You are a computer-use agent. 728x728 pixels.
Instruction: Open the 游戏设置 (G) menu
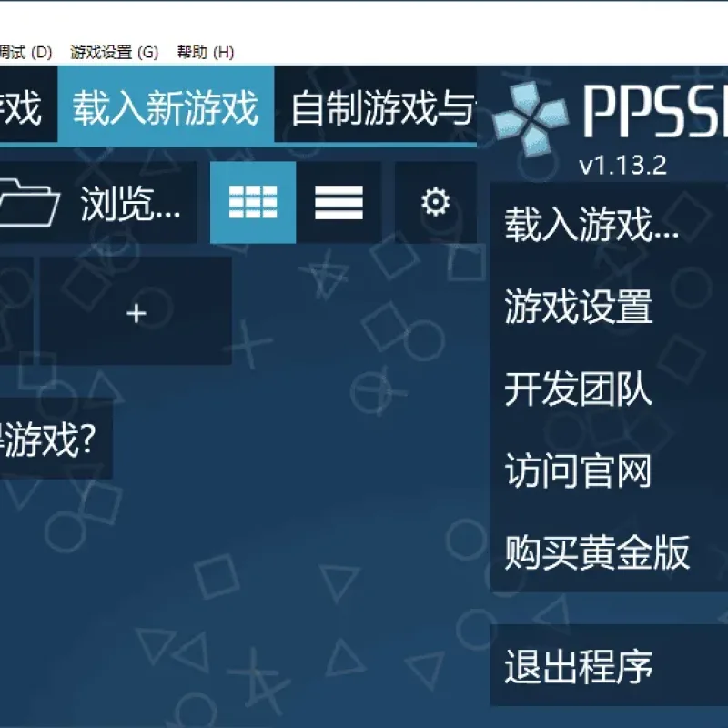pyautogui.click(x=115, y=52)
